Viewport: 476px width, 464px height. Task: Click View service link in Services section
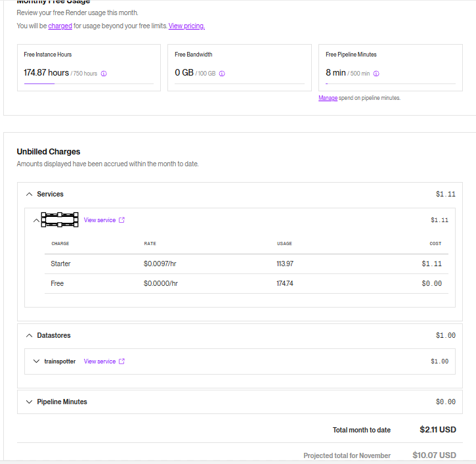coord(100,220)
